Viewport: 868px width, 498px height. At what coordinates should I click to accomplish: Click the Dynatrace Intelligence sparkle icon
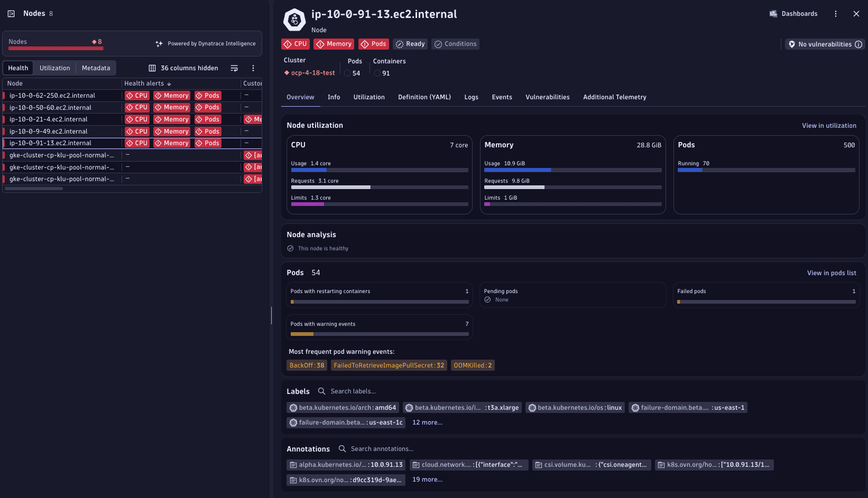coord(158,43)
